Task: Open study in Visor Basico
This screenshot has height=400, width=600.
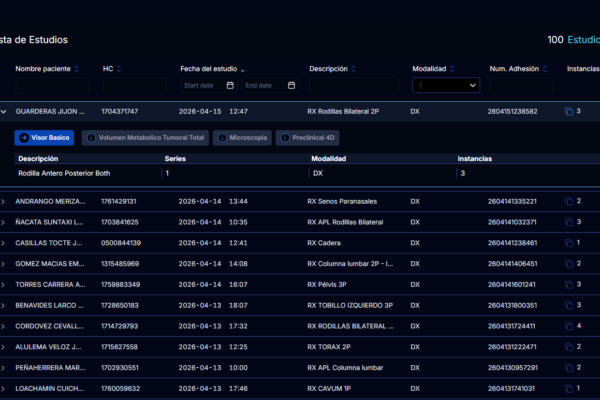Action: (x=44, y=137)
